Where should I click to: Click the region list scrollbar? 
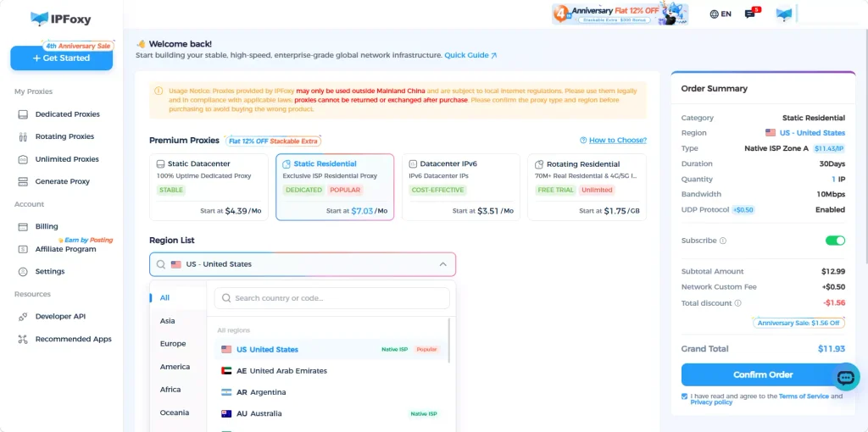449,341
